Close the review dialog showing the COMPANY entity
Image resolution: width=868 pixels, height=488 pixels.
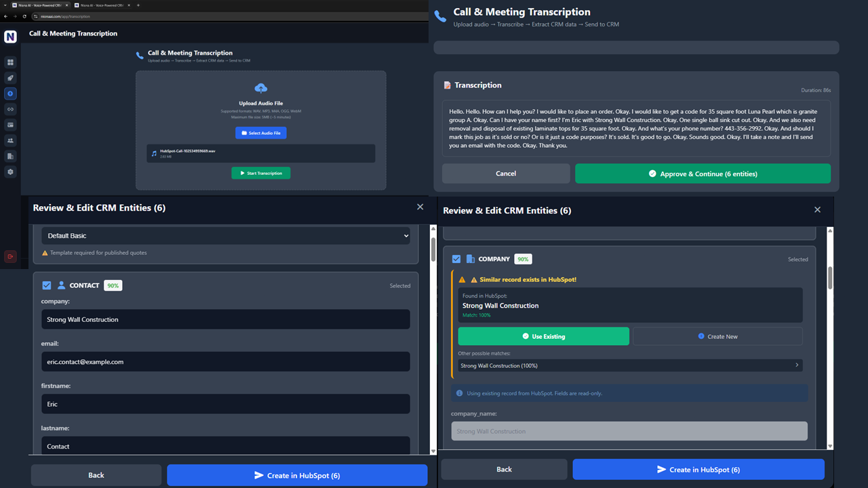[817, 210]
